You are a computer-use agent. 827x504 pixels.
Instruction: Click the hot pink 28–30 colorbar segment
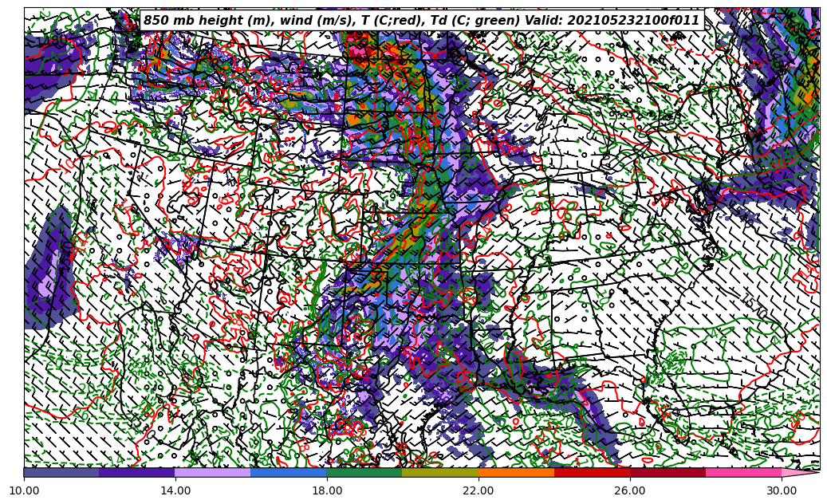coord(743,472)
